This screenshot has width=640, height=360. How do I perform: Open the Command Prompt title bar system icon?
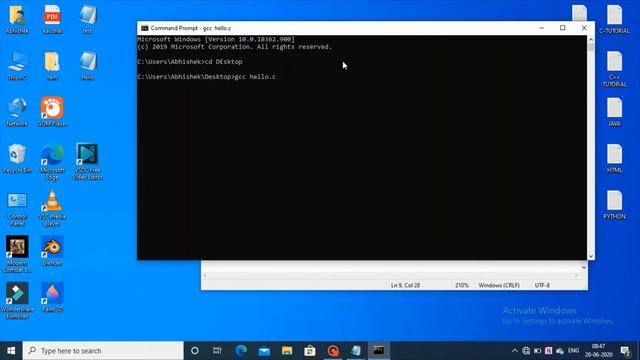click(x=144, y=28)
